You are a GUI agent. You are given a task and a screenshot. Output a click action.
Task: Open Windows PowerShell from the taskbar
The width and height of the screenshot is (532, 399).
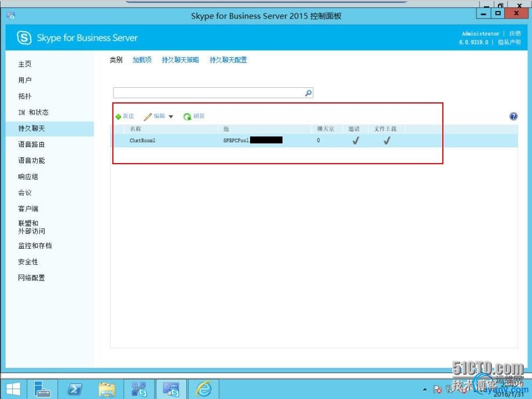click(74, 389)
